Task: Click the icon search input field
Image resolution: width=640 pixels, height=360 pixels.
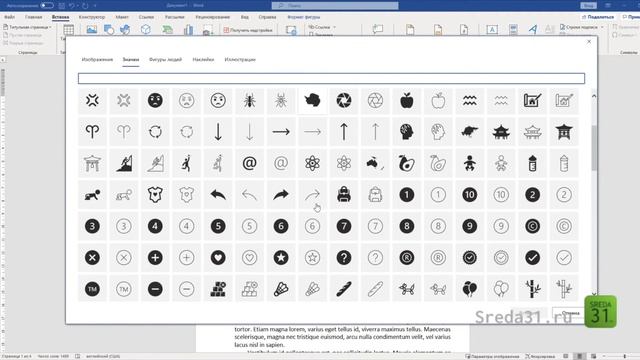Action: point(331,78)
